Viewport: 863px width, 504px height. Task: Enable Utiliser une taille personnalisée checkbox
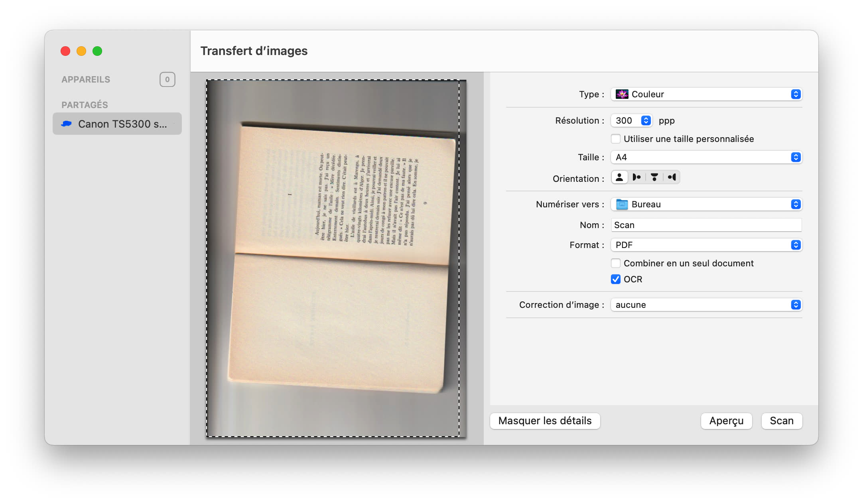tap(616, 139)
